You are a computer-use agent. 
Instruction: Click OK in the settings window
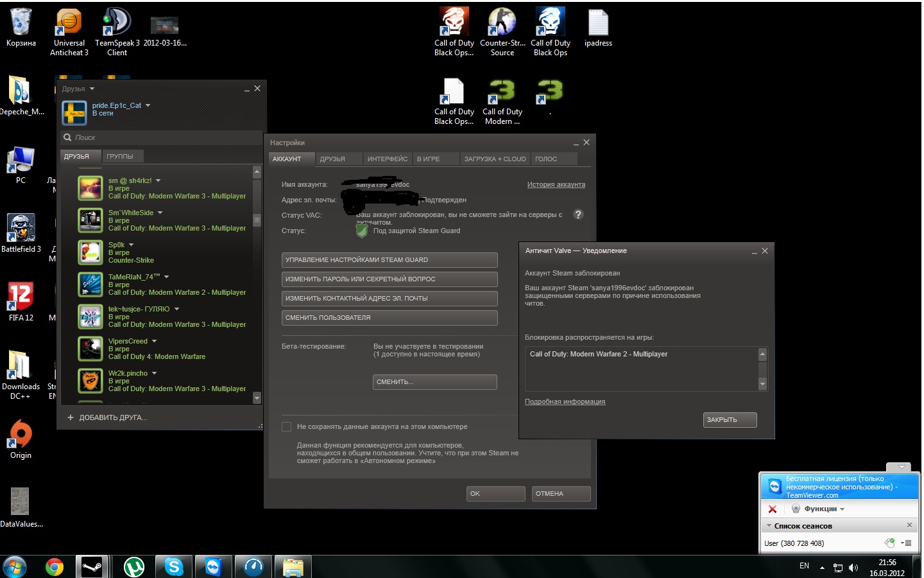(x=496, y=494)
